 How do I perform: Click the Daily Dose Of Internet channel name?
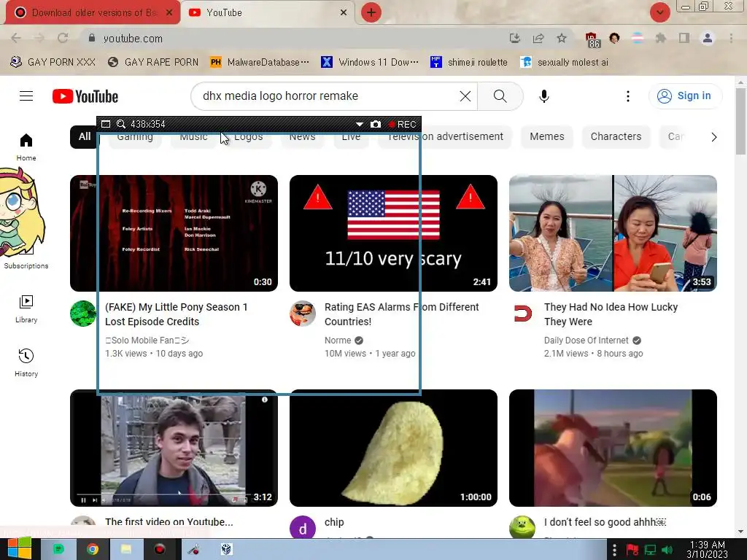pos(586,341)
